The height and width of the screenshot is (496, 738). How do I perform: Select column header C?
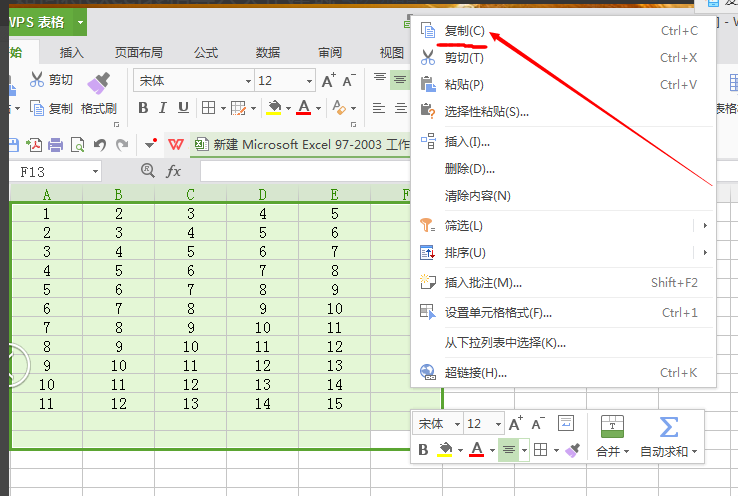(x=190, y=194)
